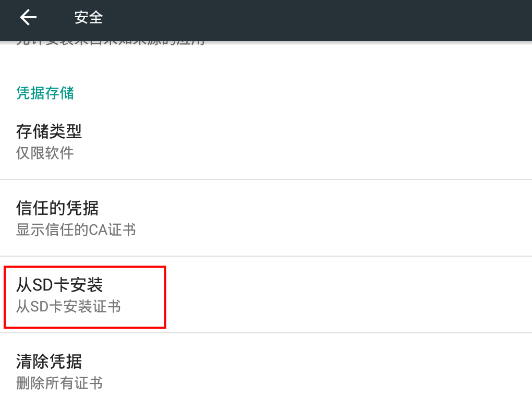Viewport: 532px width, 410px height.
Task: Select 显示信任的CA证书 description
Action: point(76,230)
